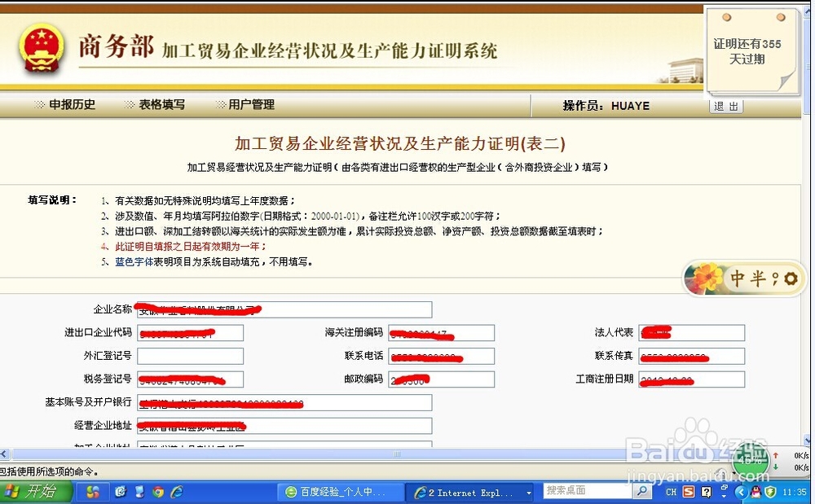Click the 进出口企业代码 input field
This screenshot has width=815, height=504.
(x=190, y=333)
